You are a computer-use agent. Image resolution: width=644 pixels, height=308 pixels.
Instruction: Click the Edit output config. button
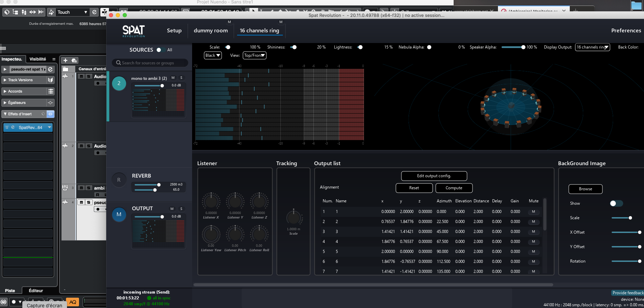[x=434, y=176]
